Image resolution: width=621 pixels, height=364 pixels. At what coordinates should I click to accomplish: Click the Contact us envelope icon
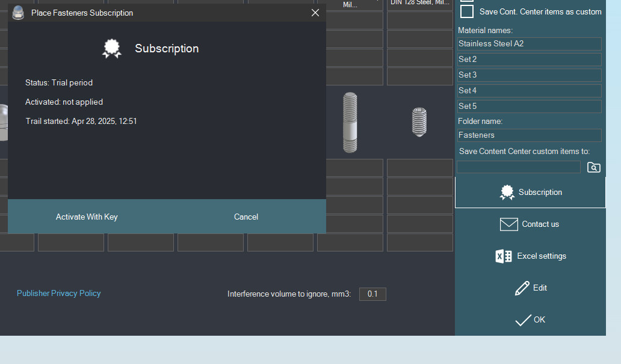(x=508, y=224)
